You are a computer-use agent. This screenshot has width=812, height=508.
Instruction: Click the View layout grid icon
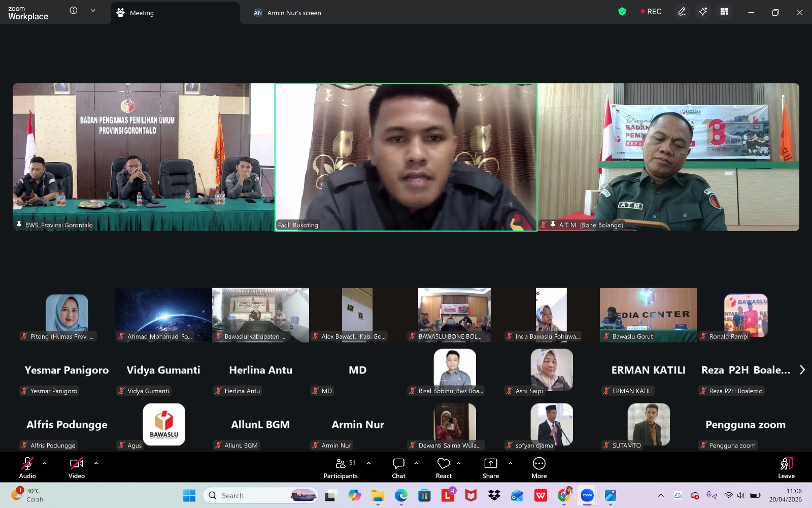pos(724,12)
